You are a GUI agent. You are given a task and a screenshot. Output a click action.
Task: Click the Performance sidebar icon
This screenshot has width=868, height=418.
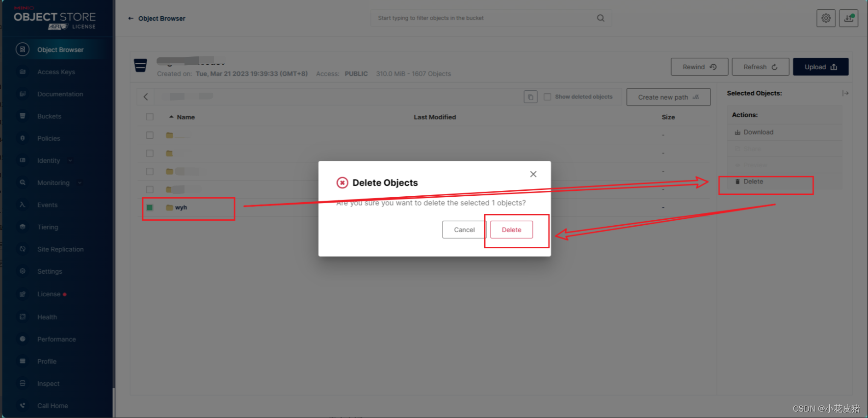click(23, 339)
